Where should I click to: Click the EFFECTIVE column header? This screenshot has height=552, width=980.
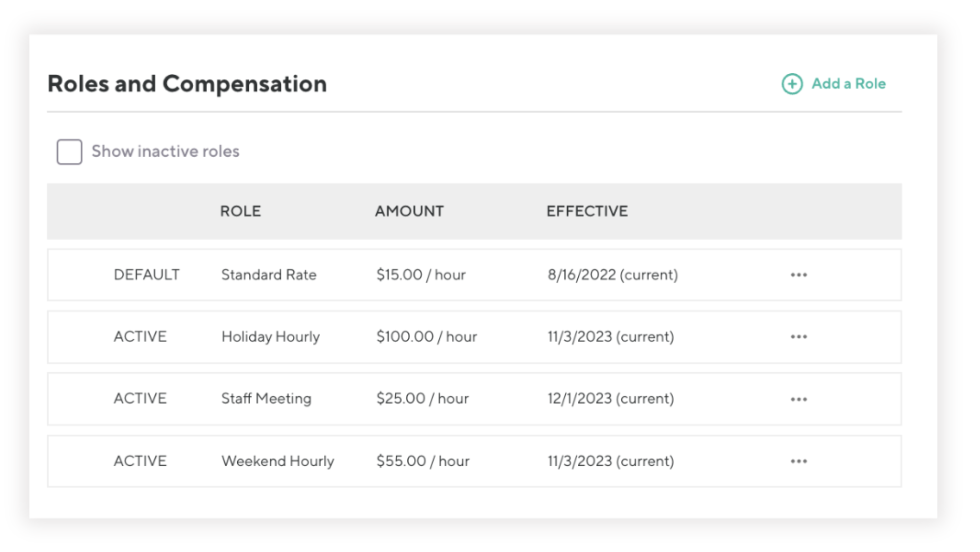(x=587, y=211)
